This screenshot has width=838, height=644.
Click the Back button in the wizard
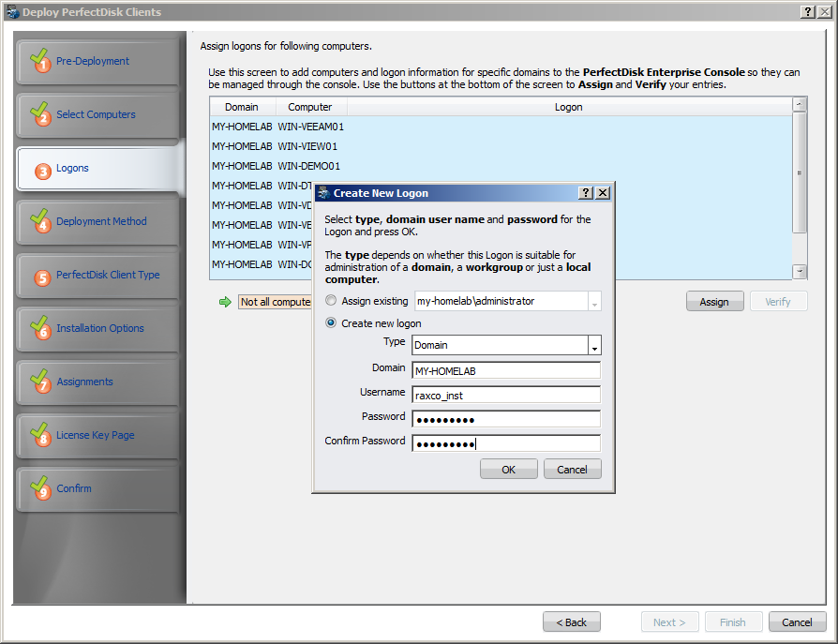tap(571, 622)
